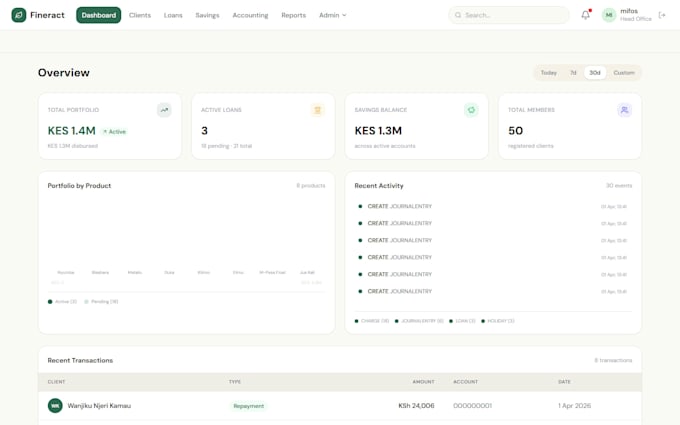Navigate to Accounting
This screenshot has width=680, height=425.
tap(250, 15)
